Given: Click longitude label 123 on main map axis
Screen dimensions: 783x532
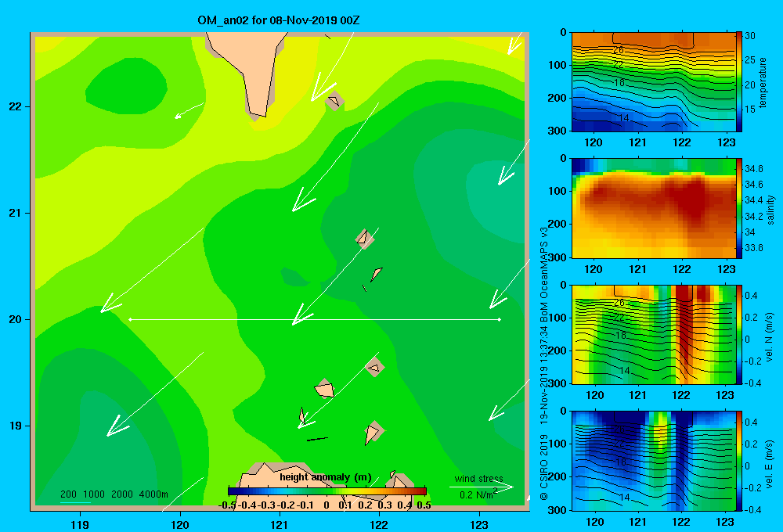Looking at the screenshot, I should 479,524.
